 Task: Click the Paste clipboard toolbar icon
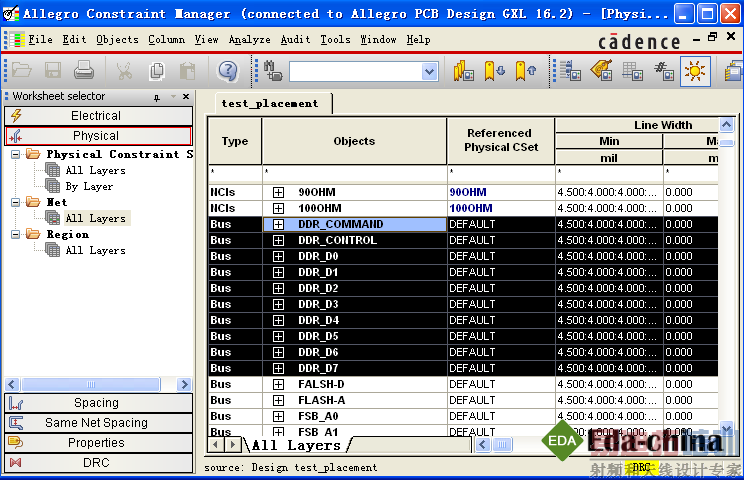(188, 71)
